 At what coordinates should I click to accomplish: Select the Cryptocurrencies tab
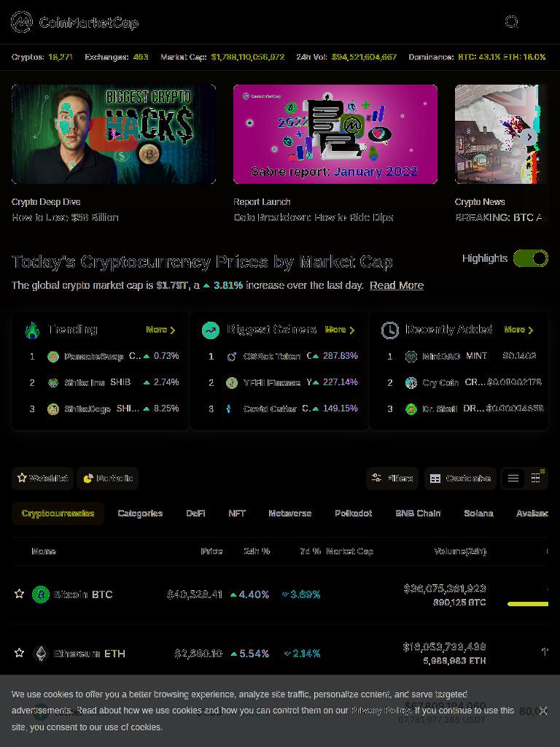click(x=58, y=514)
